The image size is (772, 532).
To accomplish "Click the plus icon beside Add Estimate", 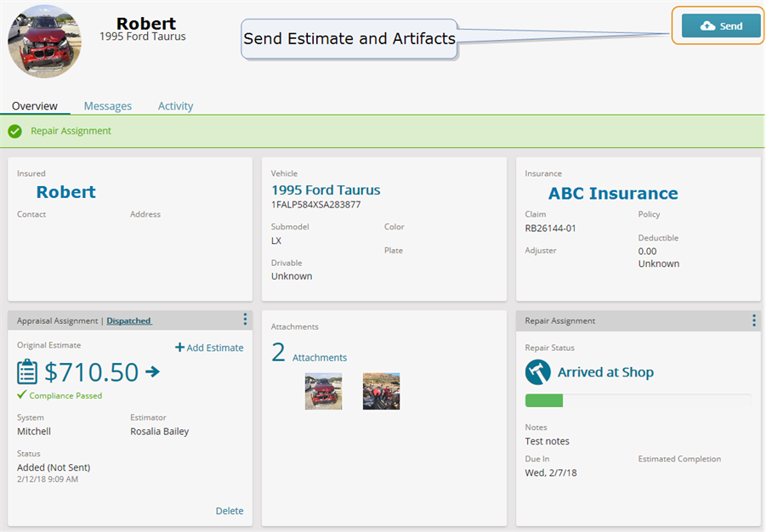I will (x=179, y=348).
